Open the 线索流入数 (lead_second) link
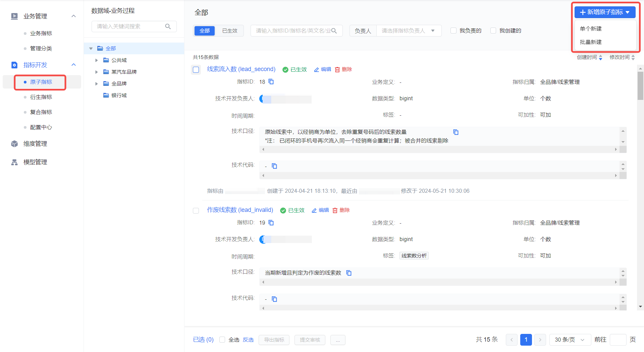This screenshot has height=352, width=644. click(x=241, y=69)
